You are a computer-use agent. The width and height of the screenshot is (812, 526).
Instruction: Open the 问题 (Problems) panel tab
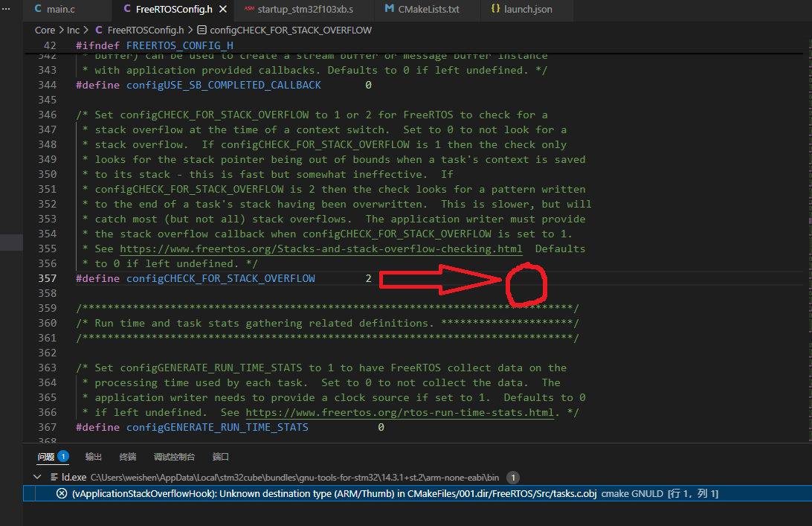[45, 457]
